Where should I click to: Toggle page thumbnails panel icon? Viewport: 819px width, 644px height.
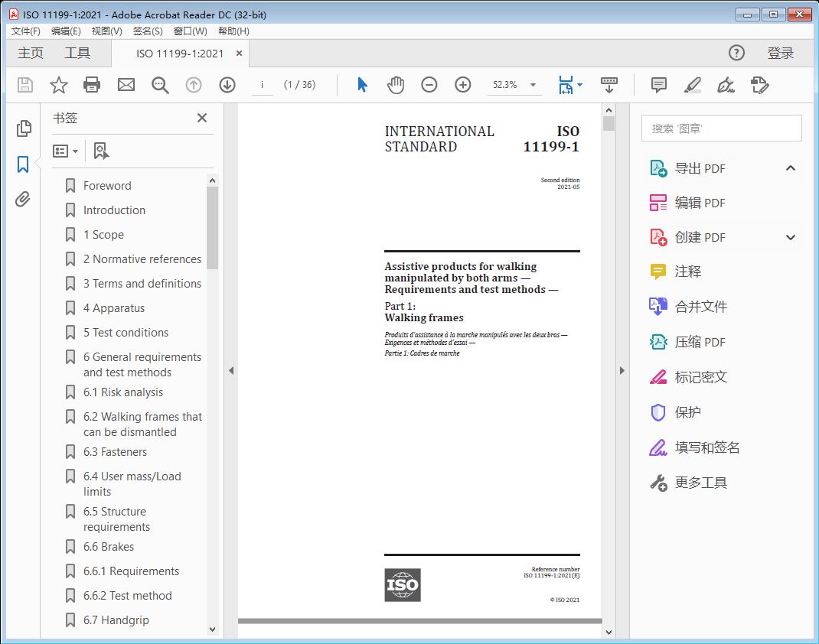(23, 128)
